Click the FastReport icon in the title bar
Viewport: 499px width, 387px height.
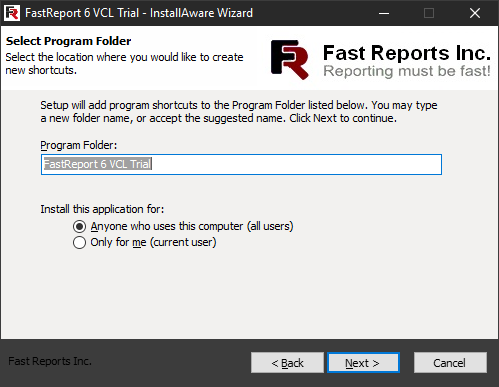pos(12,13)
